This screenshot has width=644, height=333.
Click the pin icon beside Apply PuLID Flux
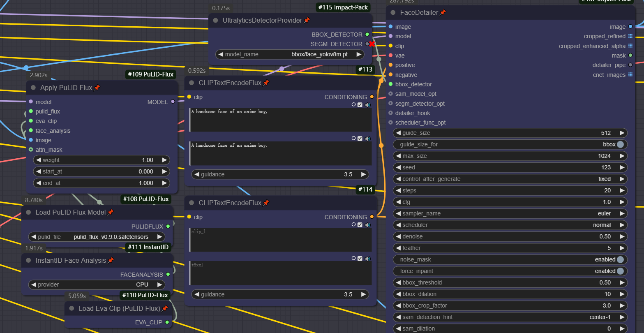coord(97,88)
